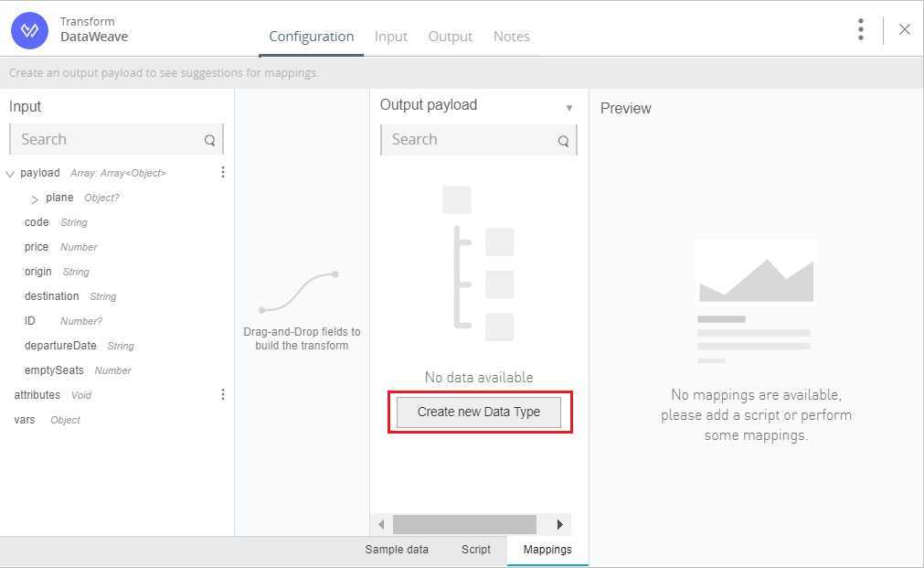The width and height of the screenshot is (924, 568).
Task: Collapse the payload tree node
Action: click(10, 174)
